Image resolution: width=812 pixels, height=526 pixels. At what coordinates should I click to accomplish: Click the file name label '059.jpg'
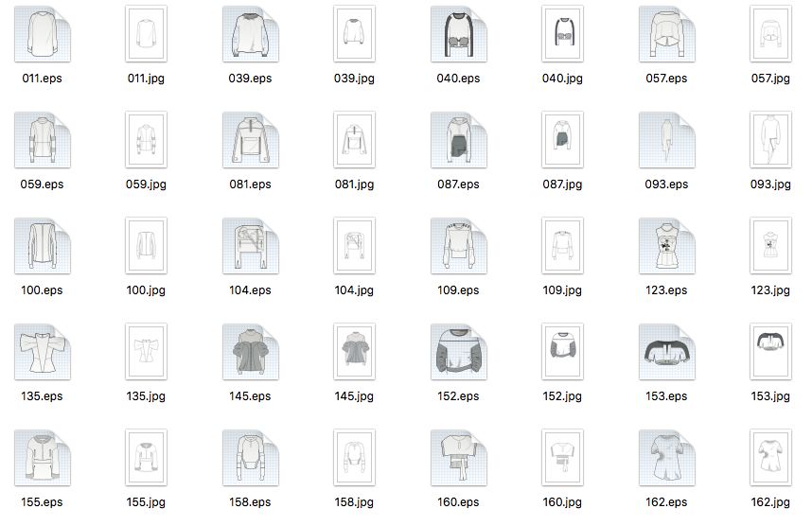146,184
